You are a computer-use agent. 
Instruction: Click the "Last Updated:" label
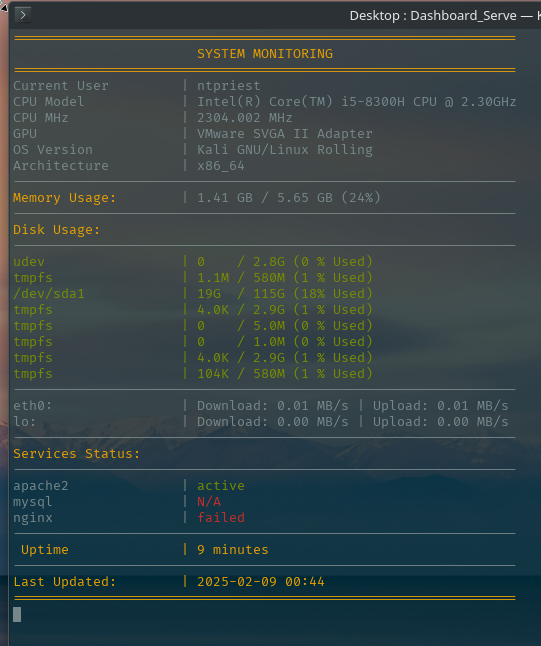coord(65,582)
